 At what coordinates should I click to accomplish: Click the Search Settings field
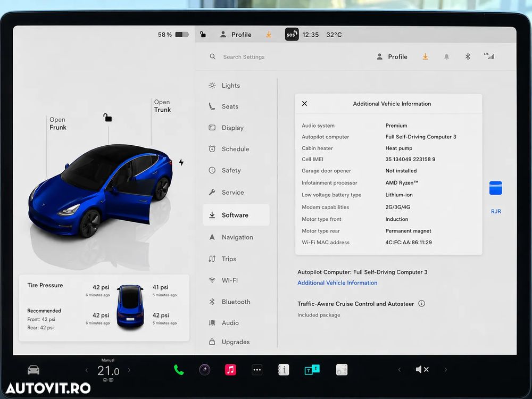coord(244,57)
